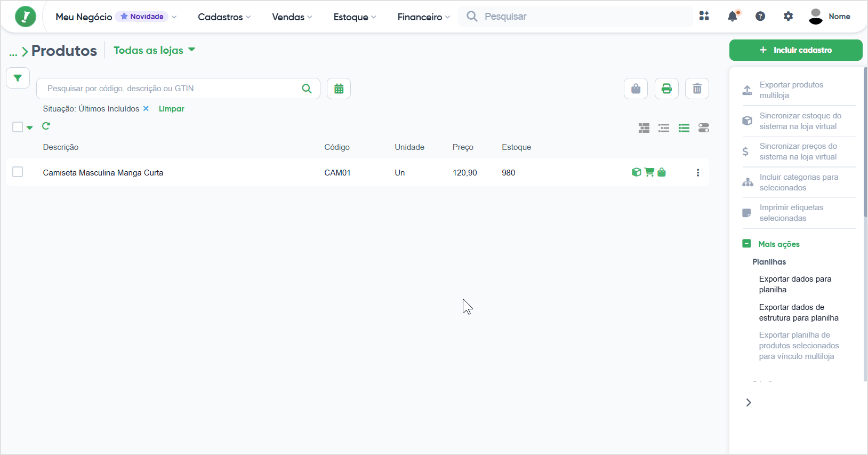Open the column toggles view icon
The width and height of the screenshot is (868, 455).
point(704,128)
